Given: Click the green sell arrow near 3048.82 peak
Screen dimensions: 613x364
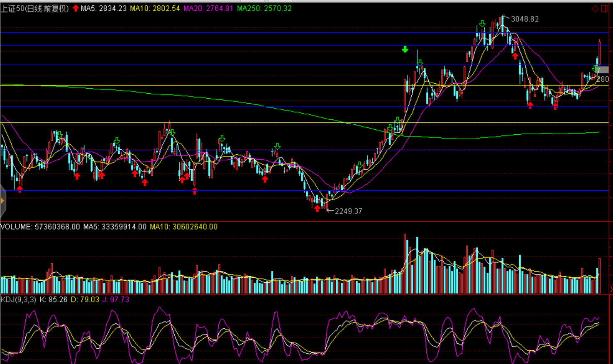Looking at the screenshot, I should (482, 24).
